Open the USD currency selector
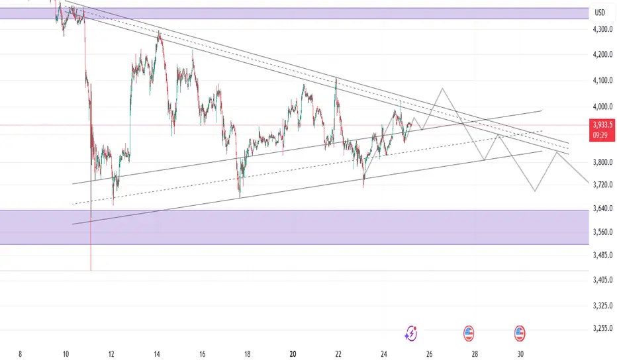Screen dimensions: 617x364 pyautogui.click(x=600, y=13)
